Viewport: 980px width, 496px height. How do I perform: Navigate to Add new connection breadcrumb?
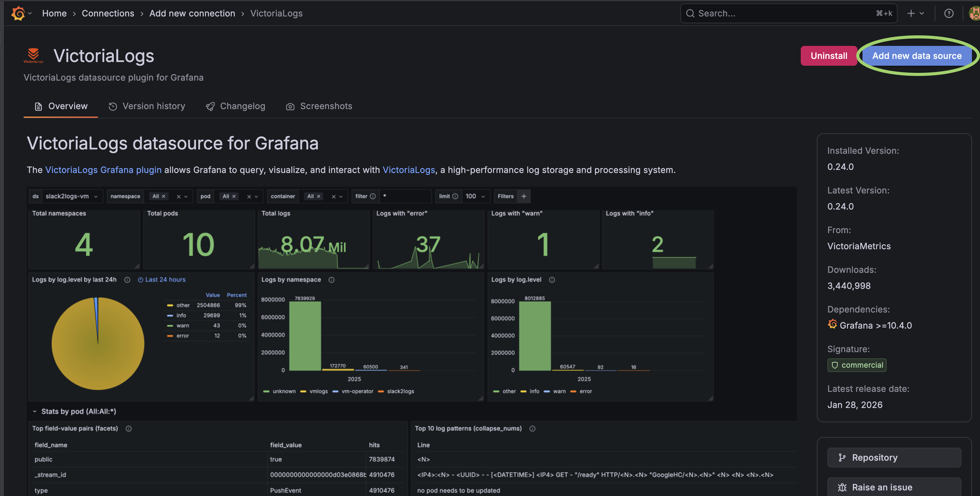pos(192,13)
